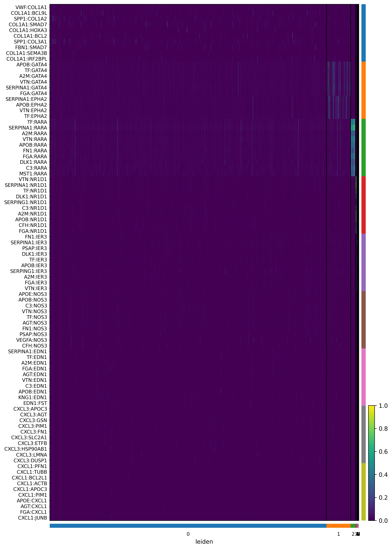
Task: Click the blue gene-group bar on right
Action: click(364, 33)
